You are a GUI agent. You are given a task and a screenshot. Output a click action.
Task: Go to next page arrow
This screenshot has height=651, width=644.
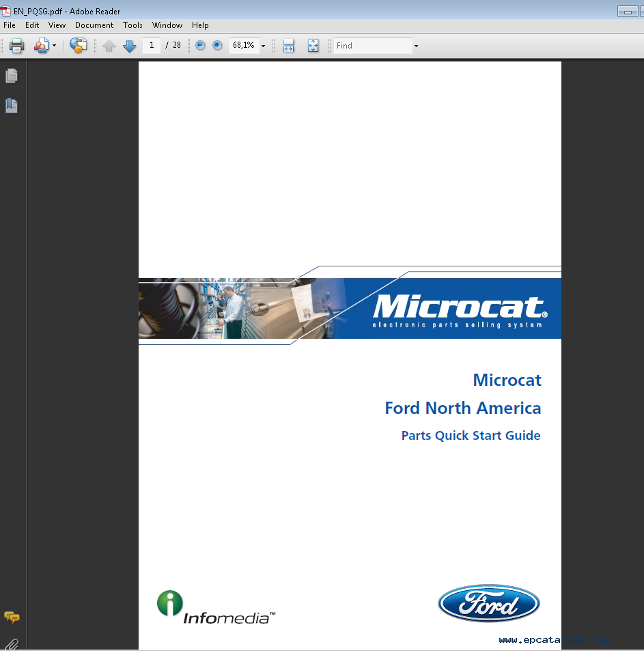130,46
